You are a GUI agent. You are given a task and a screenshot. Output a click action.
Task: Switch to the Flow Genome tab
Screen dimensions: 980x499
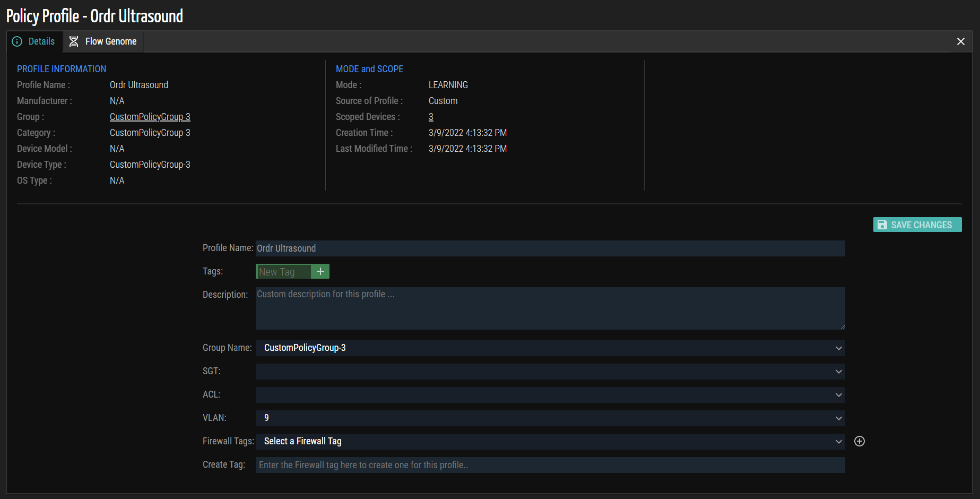click(x=110, y=41)
